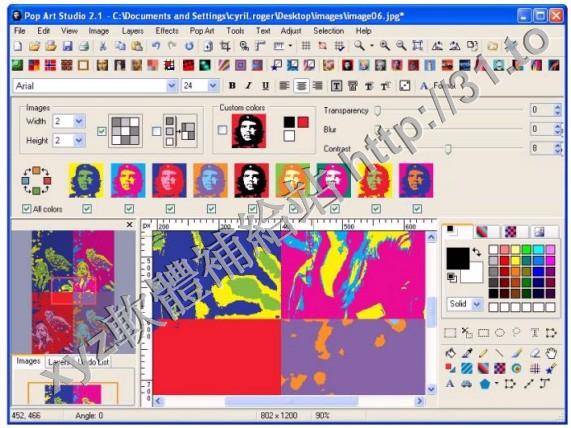Open the Width dropdown
Viewport: 571px width, 428px height.
point(79,121)
